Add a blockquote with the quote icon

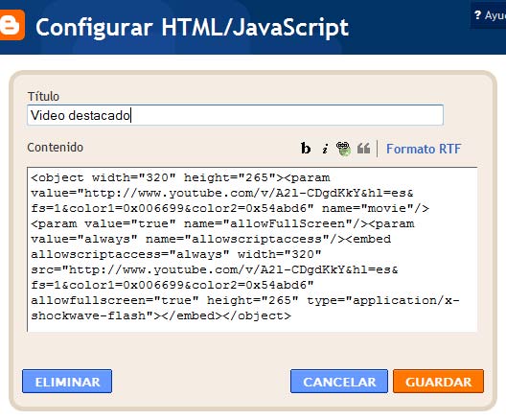(364, 149)
